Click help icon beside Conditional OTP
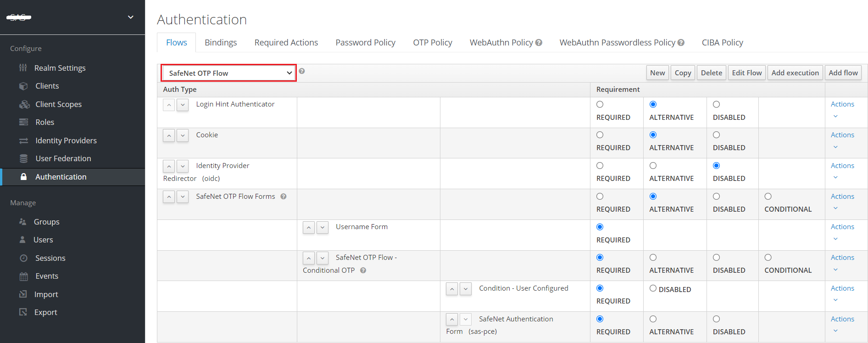Image resolution: width=868 pixels, height=343 pixels. 363,270
